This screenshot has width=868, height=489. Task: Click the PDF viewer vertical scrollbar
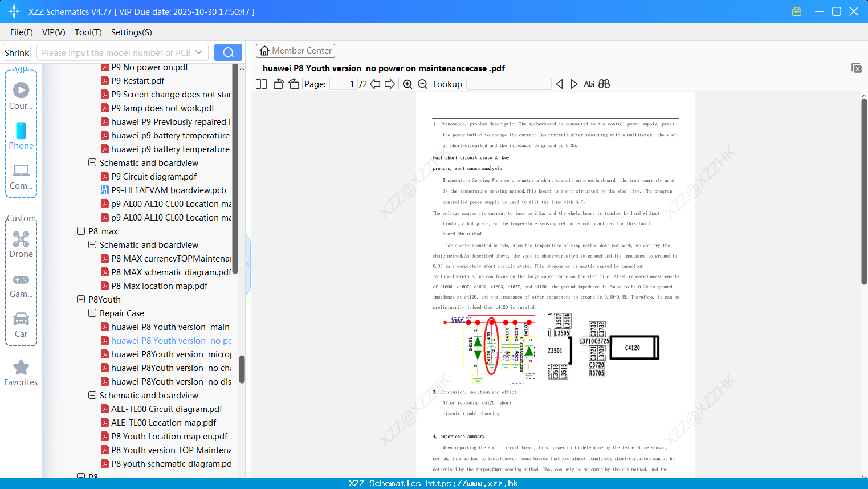coord(864,191)
